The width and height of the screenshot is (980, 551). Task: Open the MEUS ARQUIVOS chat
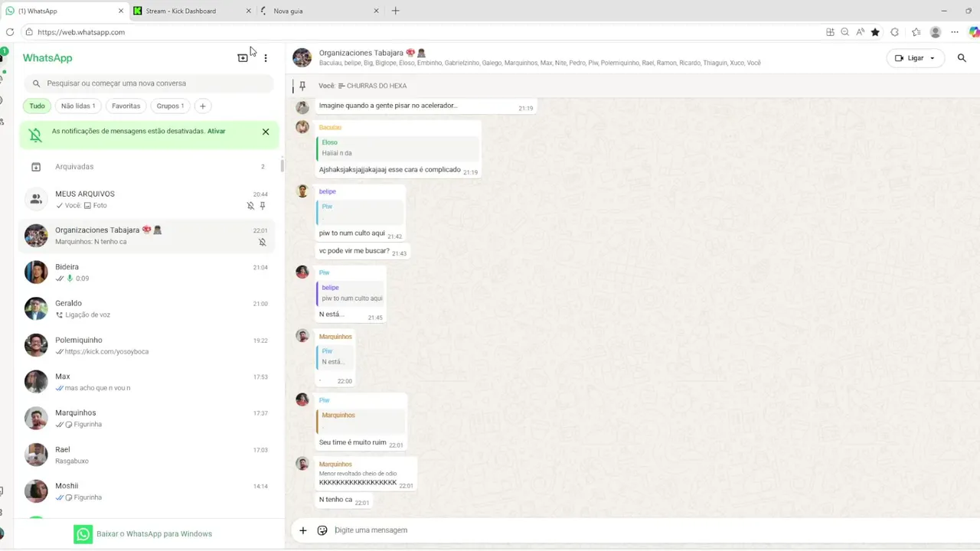click(149, 200)
